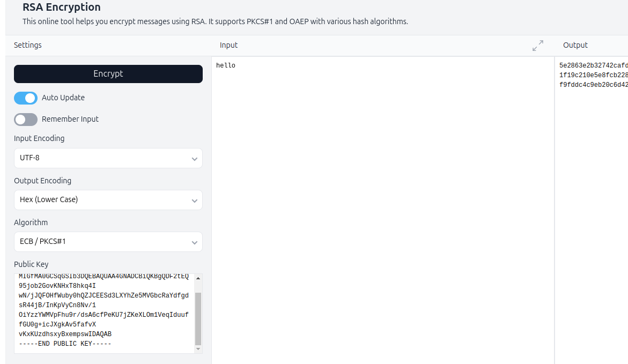Viewport: 628px width, 364px height.
Task: Click the 'Output' panel header label
Action: pos(575,45)
